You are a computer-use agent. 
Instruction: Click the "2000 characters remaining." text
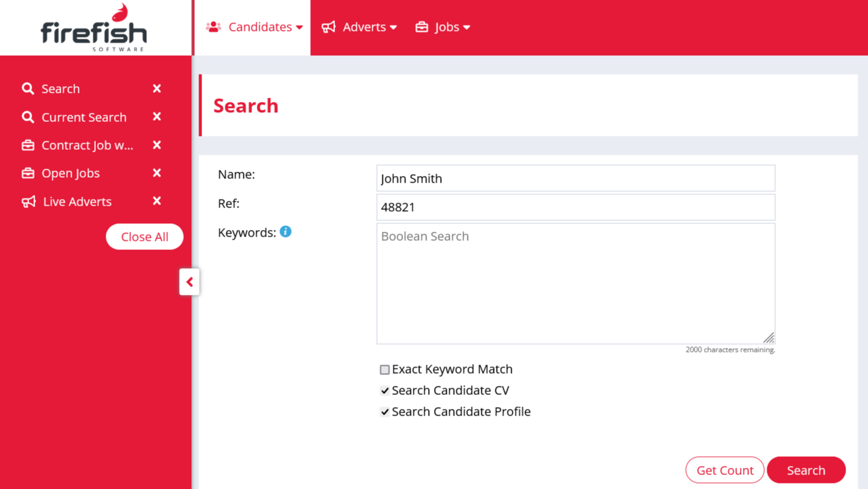[x=730, y=349]
